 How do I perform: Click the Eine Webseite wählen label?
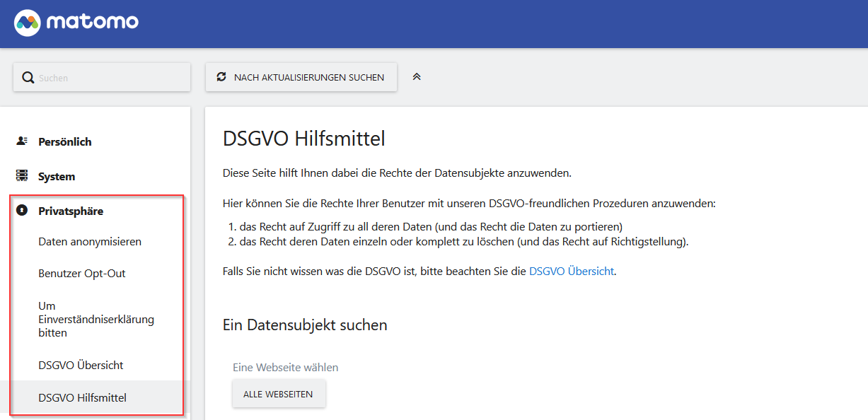click(x=286, y=367)
